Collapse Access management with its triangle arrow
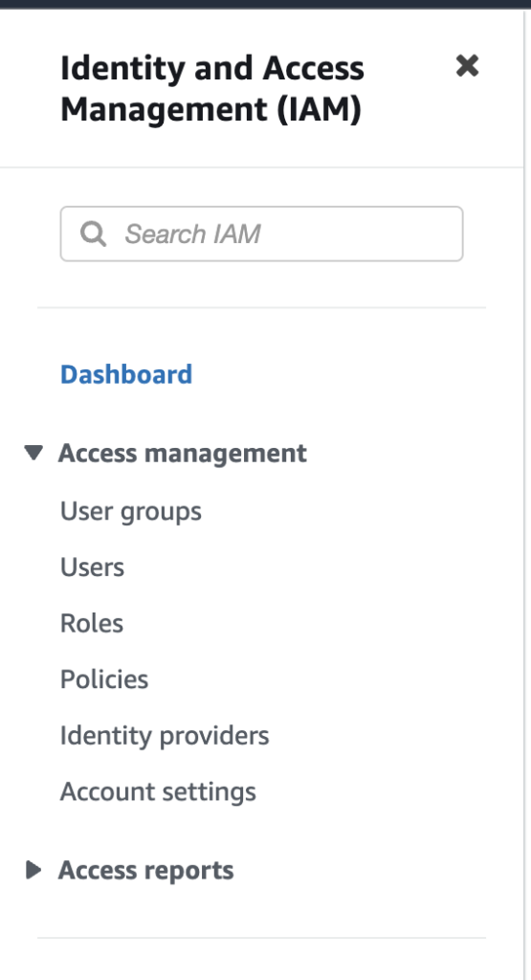This screenshot has width=531, height=980. click(33, 453)
